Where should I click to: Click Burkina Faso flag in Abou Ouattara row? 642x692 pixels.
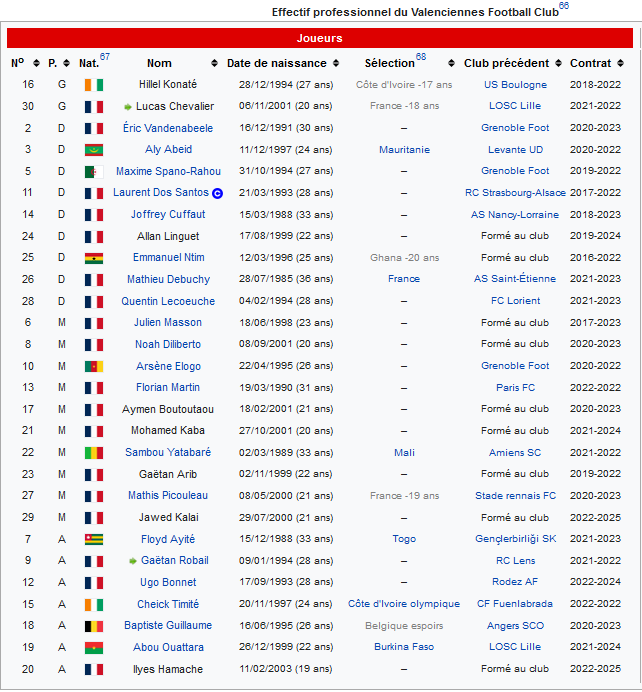coord(94,647)
